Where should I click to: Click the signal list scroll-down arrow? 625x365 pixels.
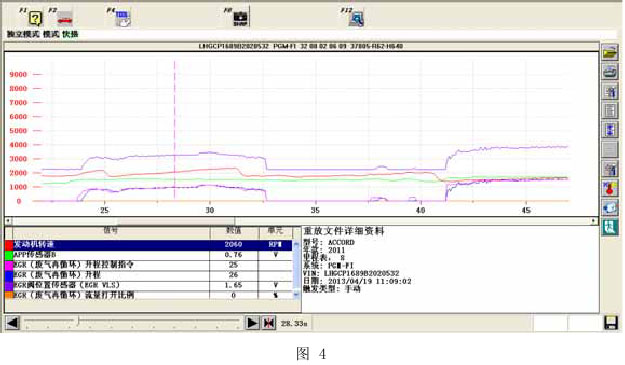click(296, 295)
